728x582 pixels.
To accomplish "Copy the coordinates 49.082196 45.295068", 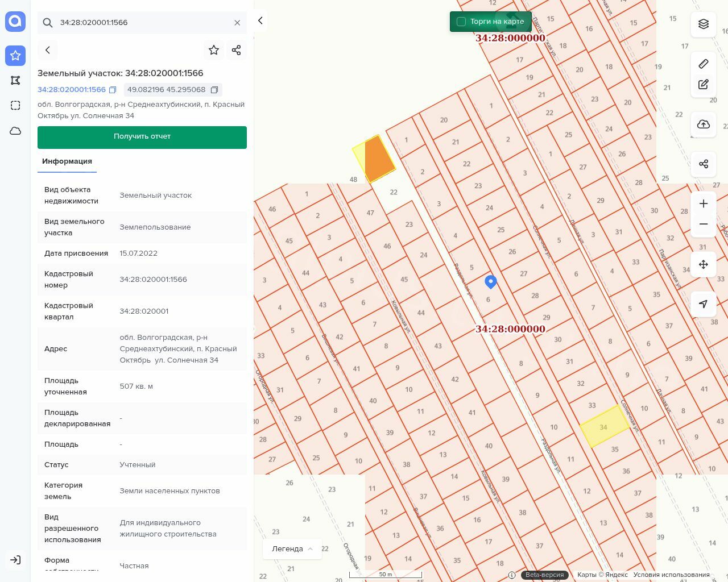I will [x=214, y=90].
